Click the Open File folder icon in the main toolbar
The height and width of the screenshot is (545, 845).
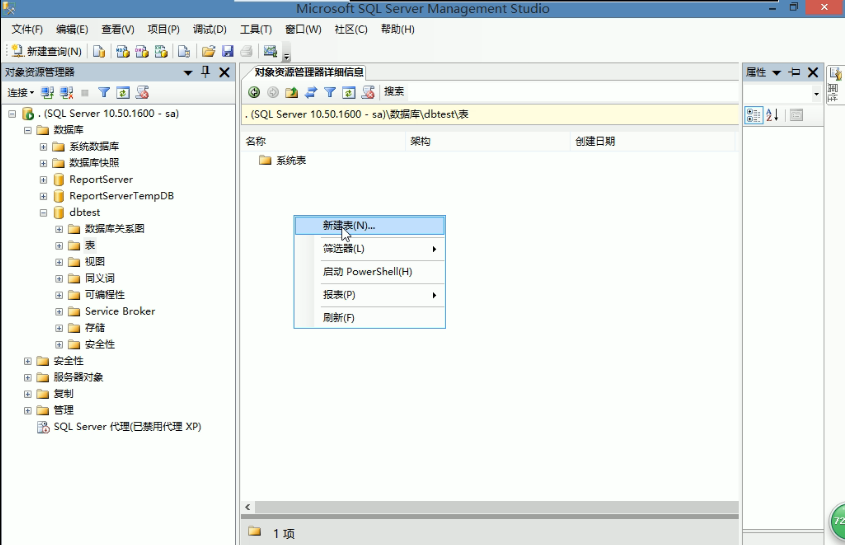point(209,51)
